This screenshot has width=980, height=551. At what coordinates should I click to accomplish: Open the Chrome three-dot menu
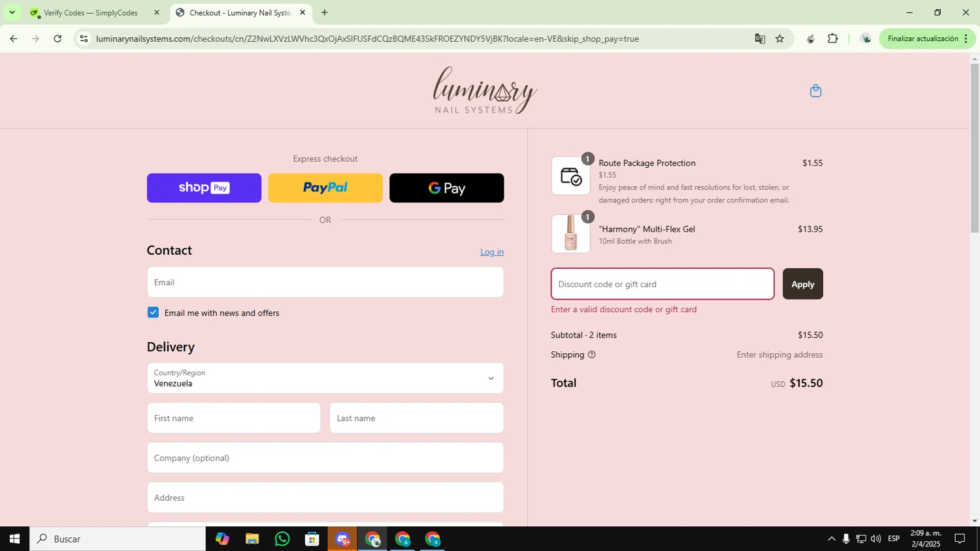(966, 39)
